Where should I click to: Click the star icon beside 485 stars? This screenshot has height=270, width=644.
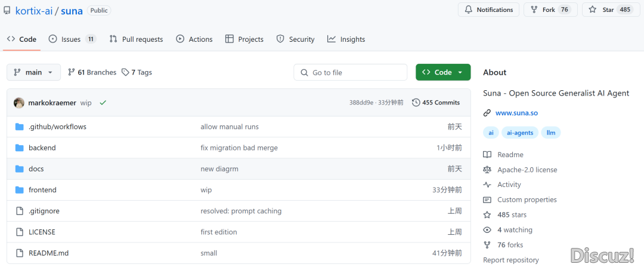click(x=487, y=215)
